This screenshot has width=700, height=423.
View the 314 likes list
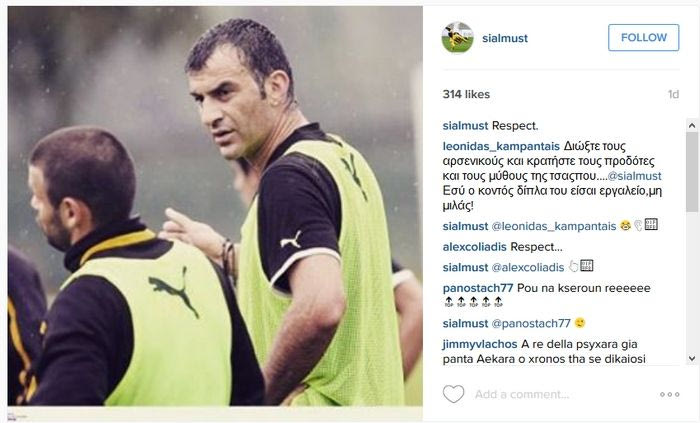coord(466,94)
